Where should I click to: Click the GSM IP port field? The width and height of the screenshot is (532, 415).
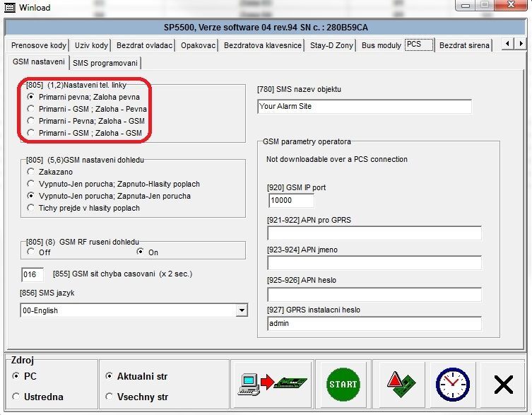[291, 200]
